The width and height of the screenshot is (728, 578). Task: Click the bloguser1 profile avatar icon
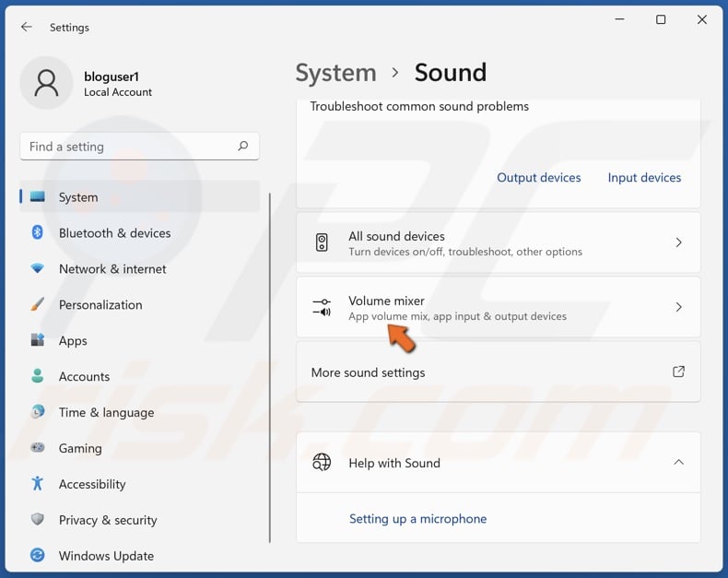(46, 83)
